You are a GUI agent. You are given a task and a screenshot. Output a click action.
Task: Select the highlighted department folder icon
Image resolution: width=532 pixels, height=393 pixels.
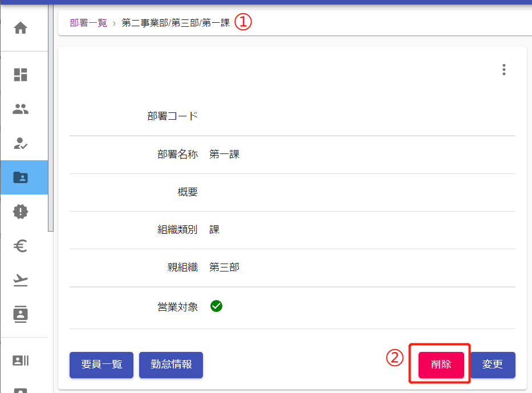point(21,177)
